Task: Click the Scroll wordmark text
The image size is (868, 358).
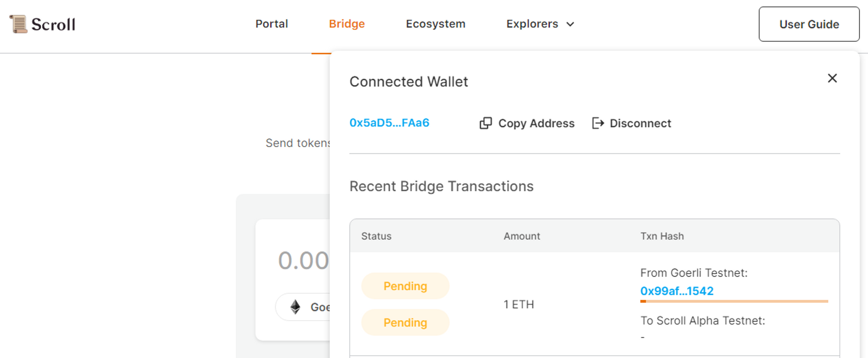Action: [x=53, y=24]
